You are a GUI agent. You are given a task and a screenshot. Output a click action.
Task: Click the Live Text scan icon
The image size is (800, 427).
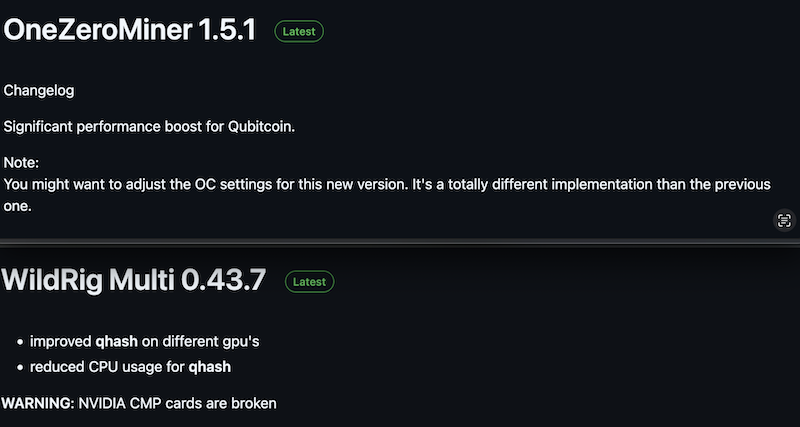784,220
